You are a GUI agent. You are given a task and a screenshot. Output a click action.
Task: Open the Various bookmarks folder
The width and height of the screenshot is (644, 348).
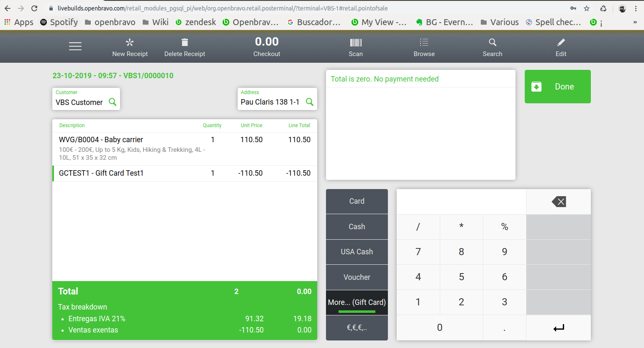(500, 22)
